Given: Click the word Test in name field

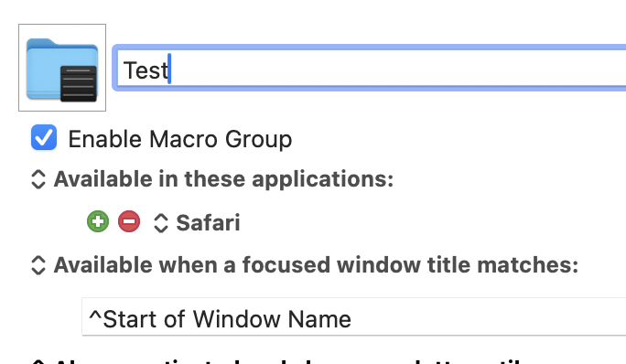Looking at the screenshot, I should pyautogui.click(x=146, y=70).
